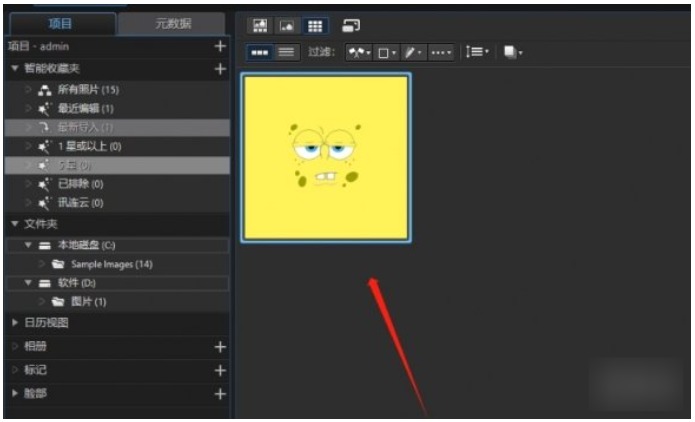
Task: Expand the 脸部 section triangle
Action: click(15, 393)
